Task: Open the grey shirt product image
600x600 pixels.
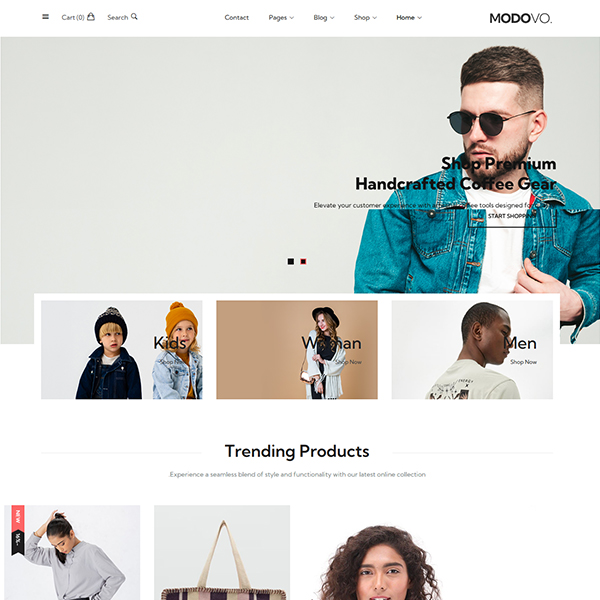Action: 72,553
